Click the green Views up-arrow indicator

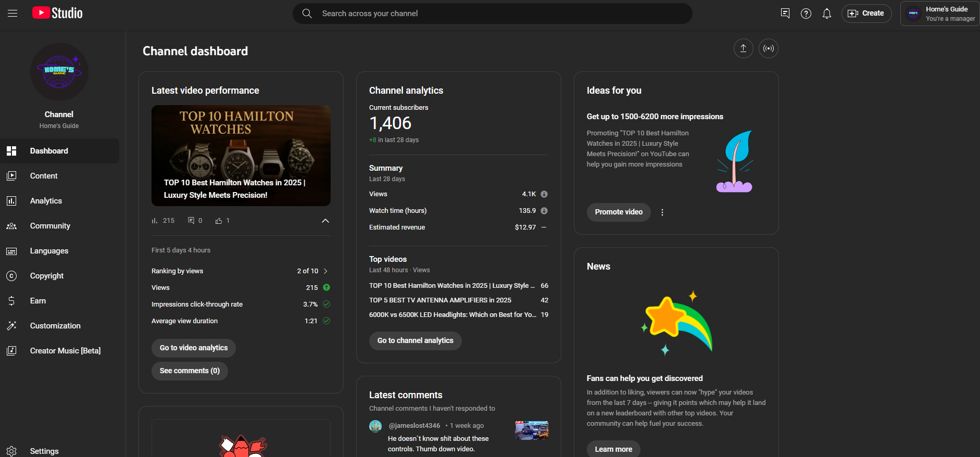[326, 287]
